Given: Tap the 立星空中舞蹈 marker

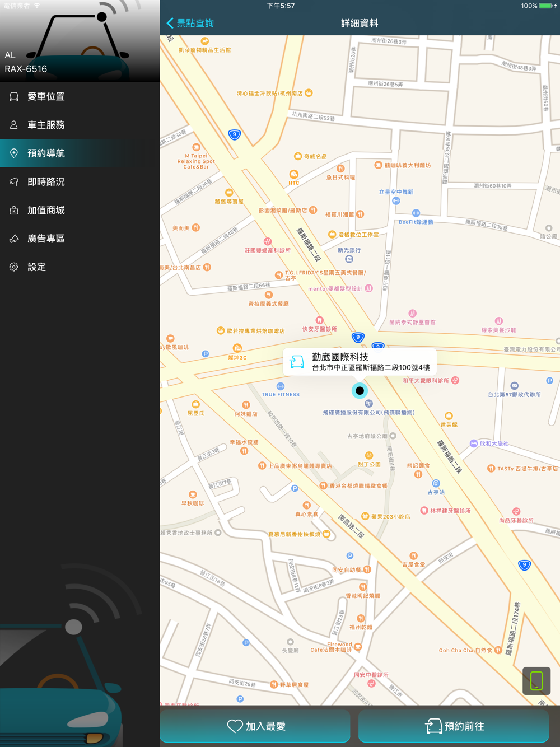Looking at the screenshot, I should (396, 200).
